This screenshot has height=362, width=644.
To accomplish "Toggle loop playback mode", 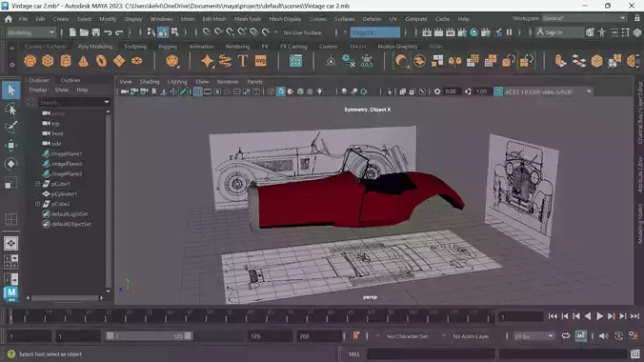I will tap(566, 336).
